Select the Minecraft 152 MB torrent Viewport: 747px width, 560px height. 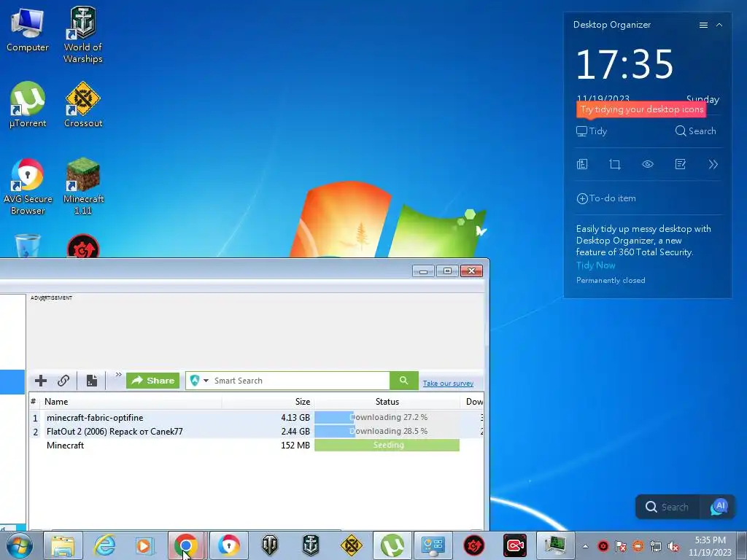[65, 446]
